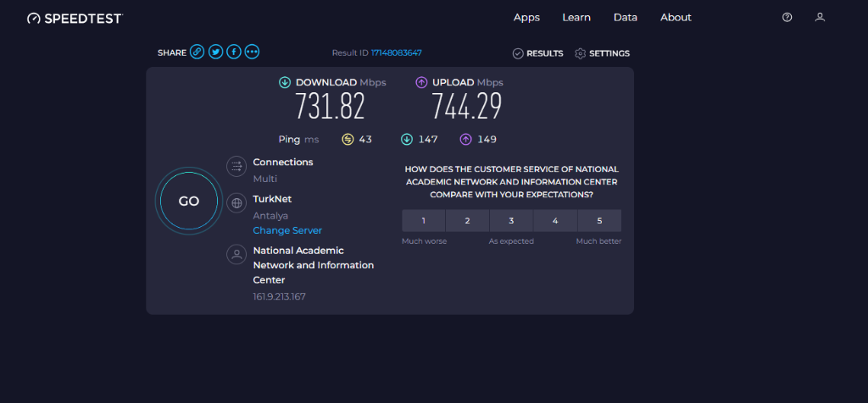Click the Much better label

598,241
